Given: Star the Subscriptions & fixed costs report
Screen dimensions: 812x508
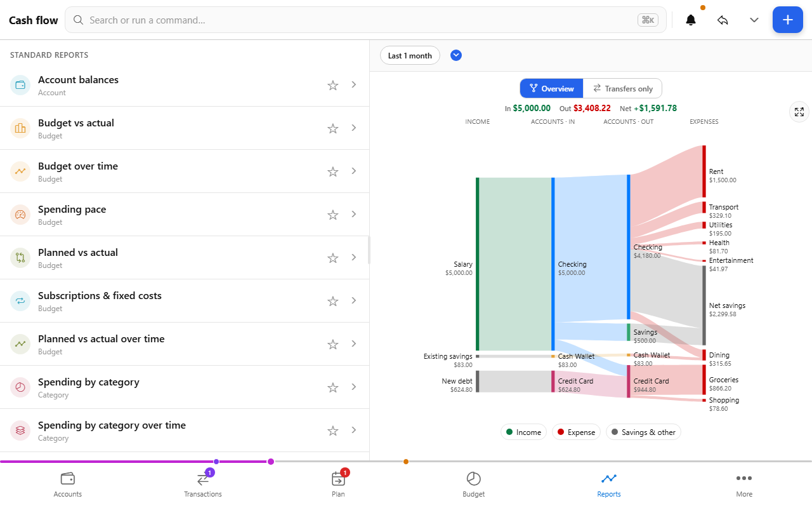Looking at the screenshot, I should pyautogui.click(x=333, y=301).
